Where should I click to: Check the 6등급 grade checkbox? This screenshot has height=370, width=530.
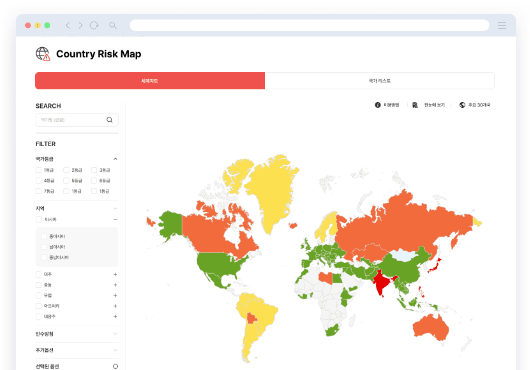(x=94, y=180)
